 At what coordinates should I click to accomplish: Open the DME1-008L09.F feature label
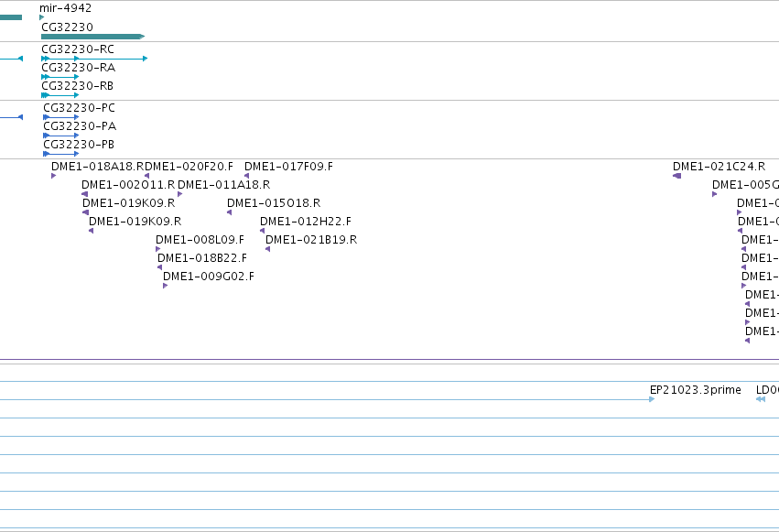[x=200, y=240]
